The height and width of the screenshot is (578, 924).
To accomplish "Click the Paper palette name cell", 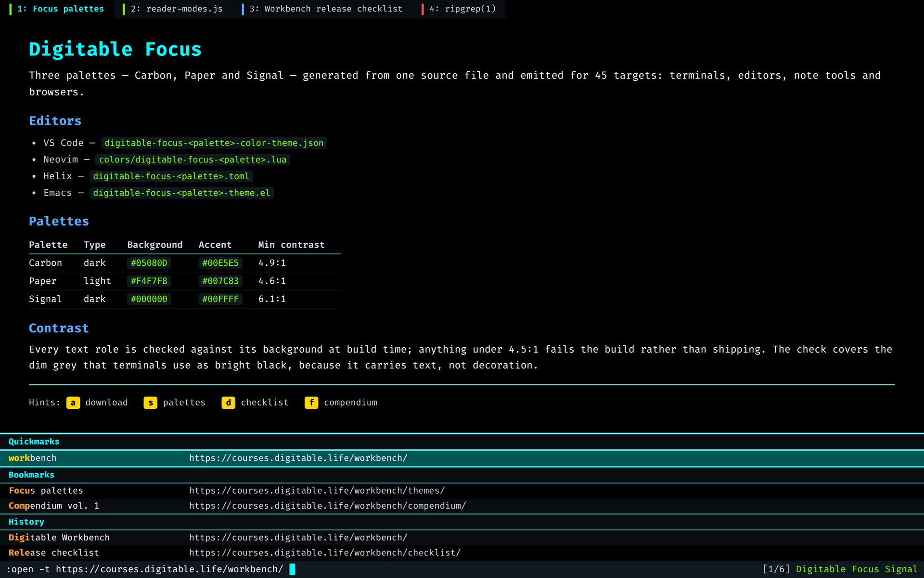I will click(x=42, y=281).
